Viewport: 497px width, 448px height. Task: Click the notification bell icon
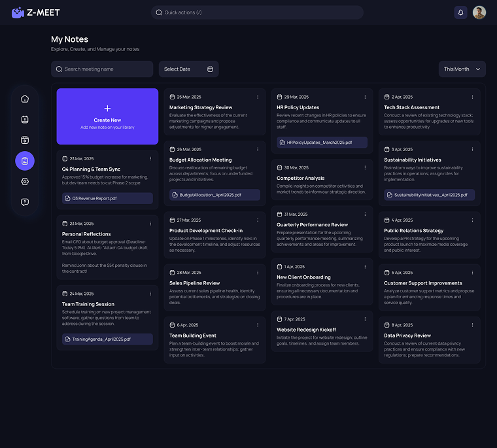click(x=460, y=12)
